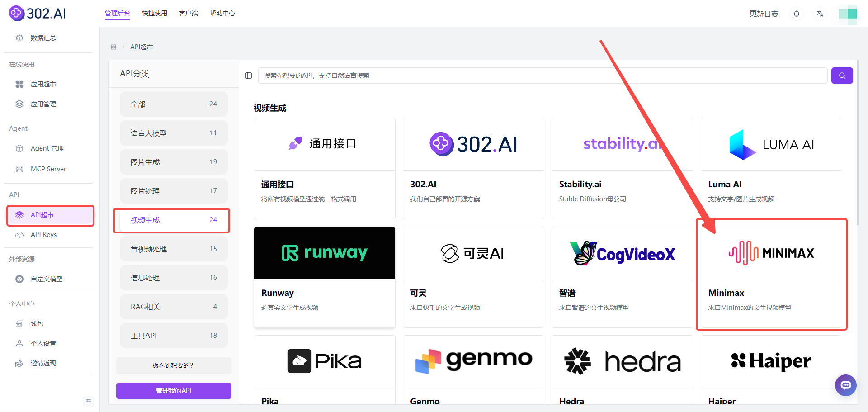Click the Agent 管理 cube icon
The image size is (868, 412).
(x=19, y=148)
